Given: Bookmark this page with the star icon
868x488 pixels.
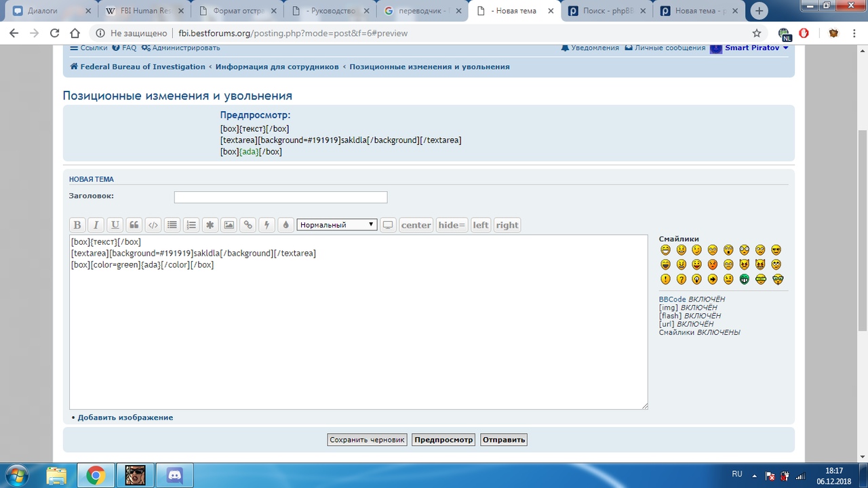Looking at the screenshot, I should [757, 33].
